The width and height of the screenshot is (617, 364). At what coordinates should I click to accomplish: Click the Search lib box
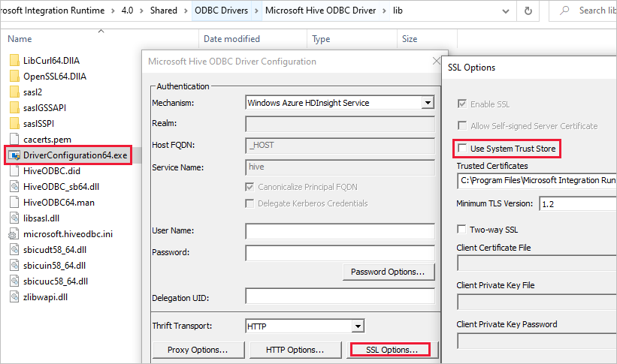click(x=583, y=11)
